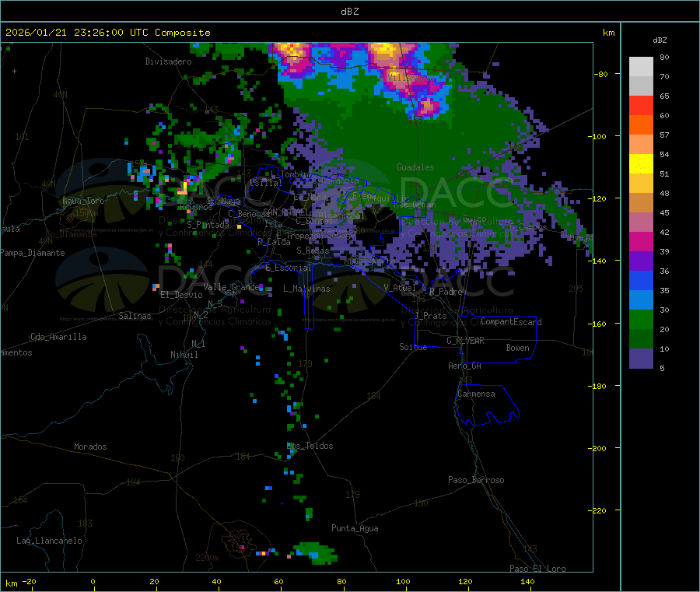This screenshot has width=700, height=592.
Task: Click the L_Malvinas map label
Action: pos(306,289)
